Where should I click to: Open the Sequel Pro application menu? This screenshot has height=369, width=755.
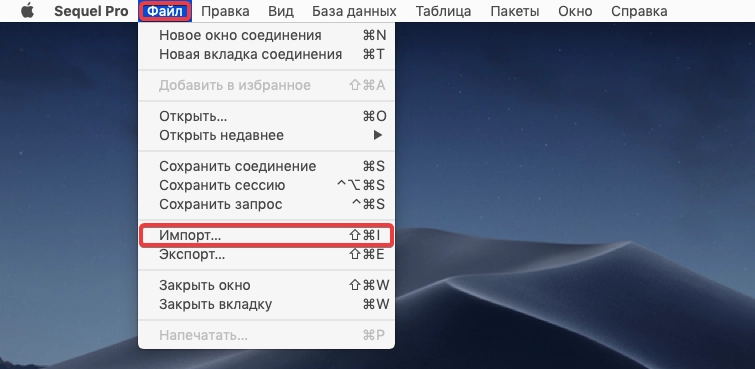[x=91, y=11]
